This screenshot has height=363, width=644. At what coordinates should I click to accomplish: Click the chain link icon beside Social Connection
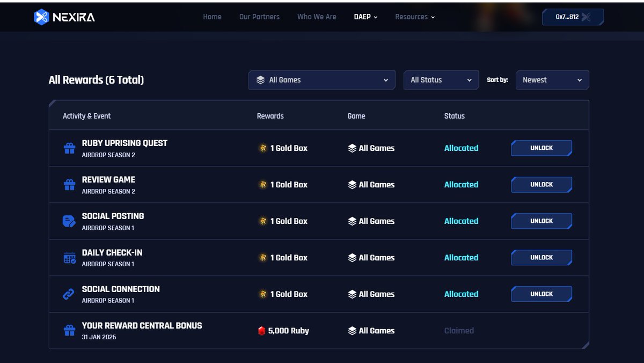point(69,294)
